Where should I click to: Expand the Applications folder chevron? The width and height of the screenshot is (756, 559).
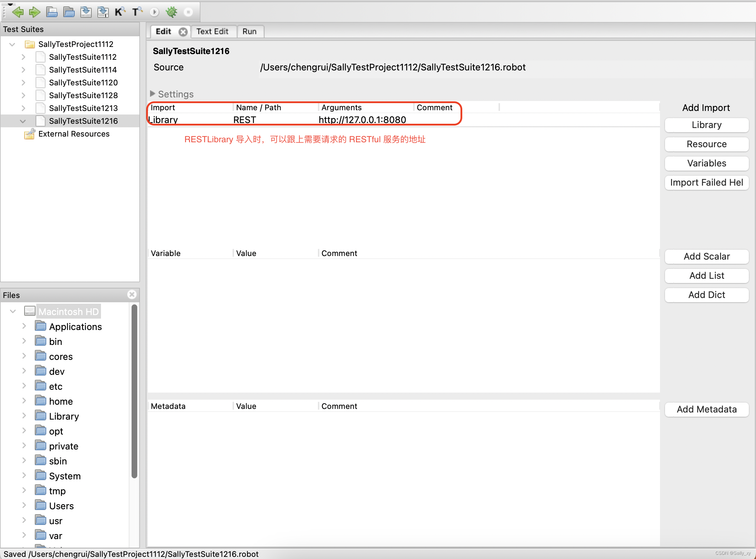pyautogui.click(x=24, y=326)
